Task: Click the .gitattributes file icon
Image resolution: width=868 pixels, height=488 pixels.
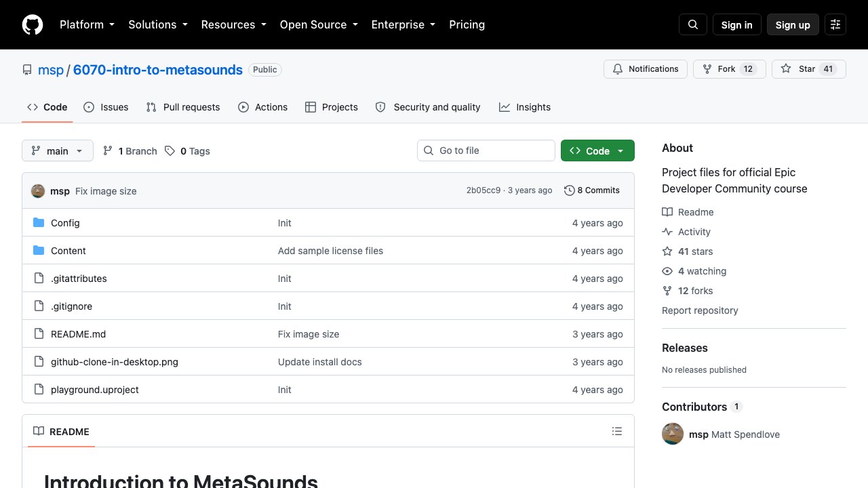Action: point(39,279)
